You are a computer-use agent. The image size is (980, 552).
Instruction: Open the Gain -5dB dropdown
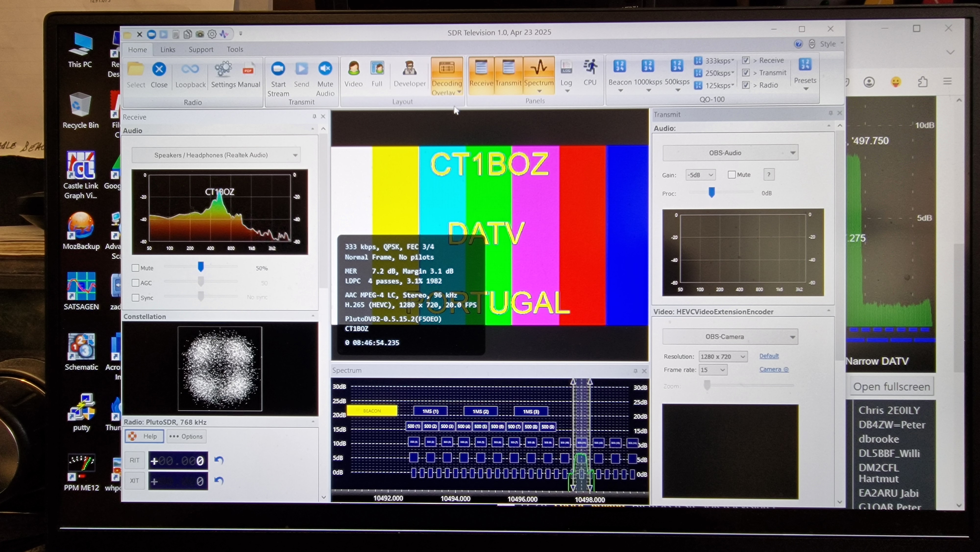(x=700, y=175)
